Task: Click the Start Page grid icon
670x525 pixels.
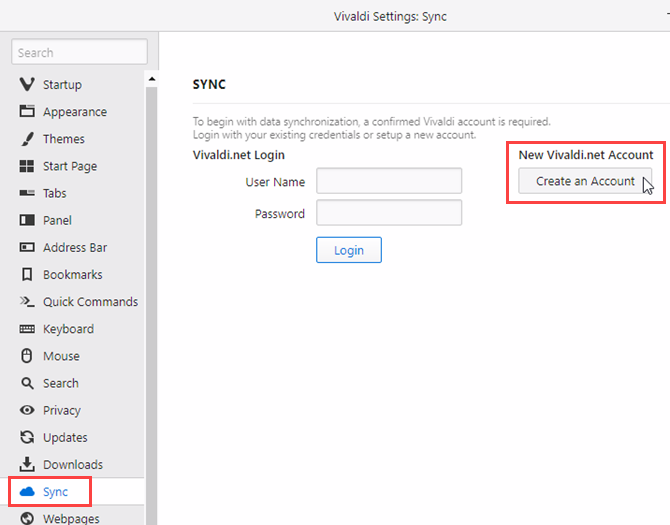Action: (27, 166)
